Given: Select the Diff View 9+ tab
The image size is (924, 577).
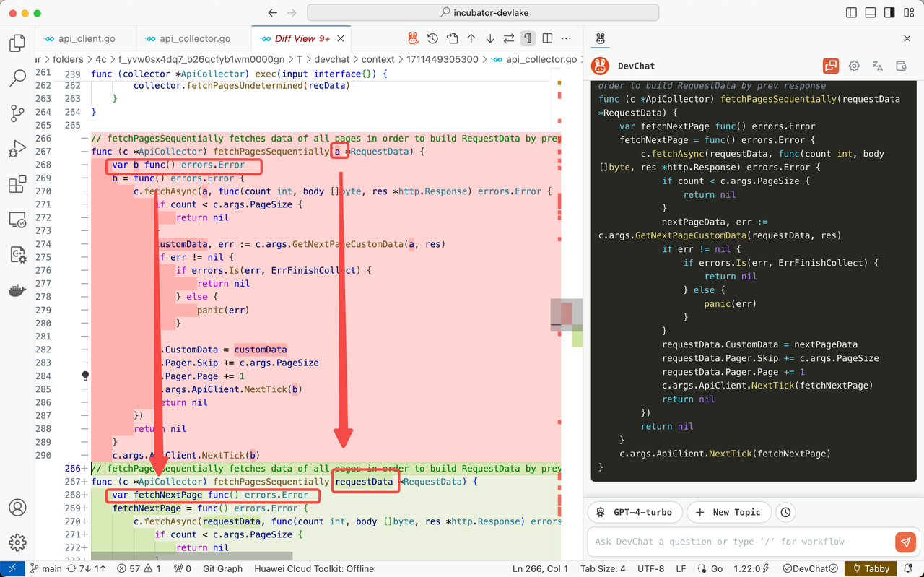Looking at the screenshot, I should [302, 39].
